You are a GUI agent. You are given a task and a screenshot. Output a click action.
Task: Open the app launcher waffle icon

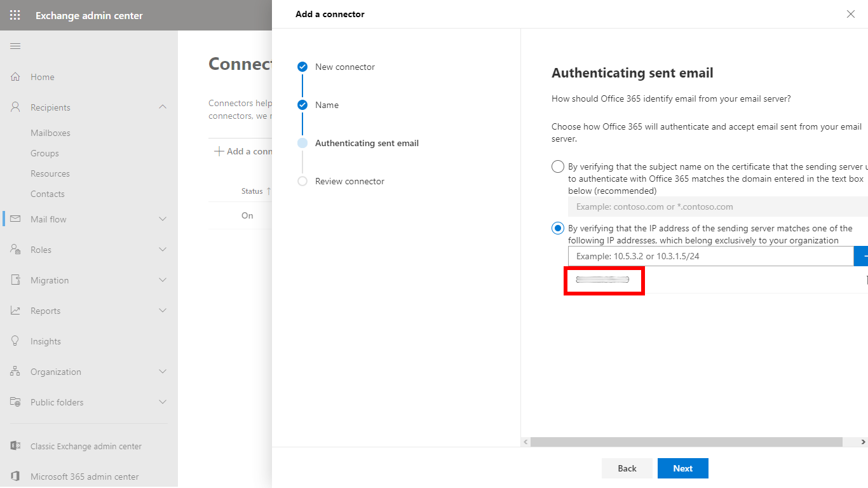pos(15,15)
